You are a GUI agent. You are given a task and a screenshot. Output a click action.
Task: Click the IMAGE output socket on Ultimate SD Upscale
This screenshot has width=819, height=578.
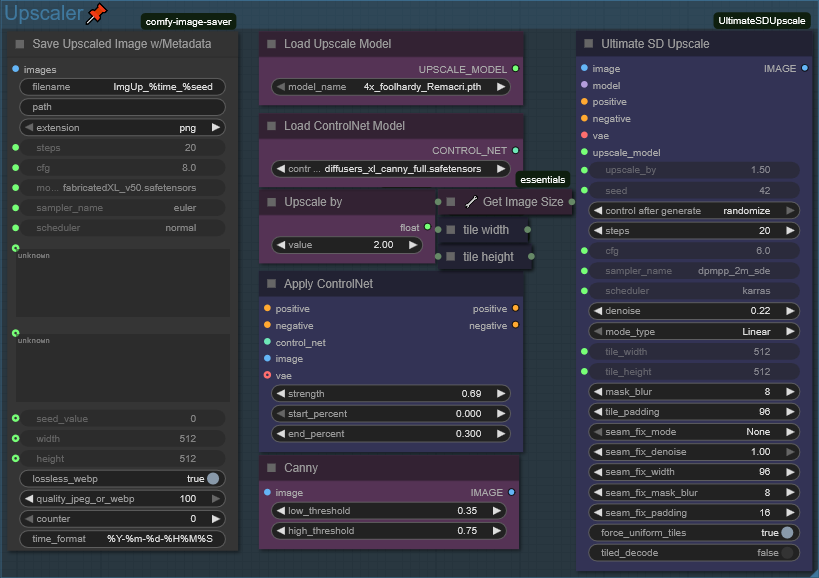(804, 68)
